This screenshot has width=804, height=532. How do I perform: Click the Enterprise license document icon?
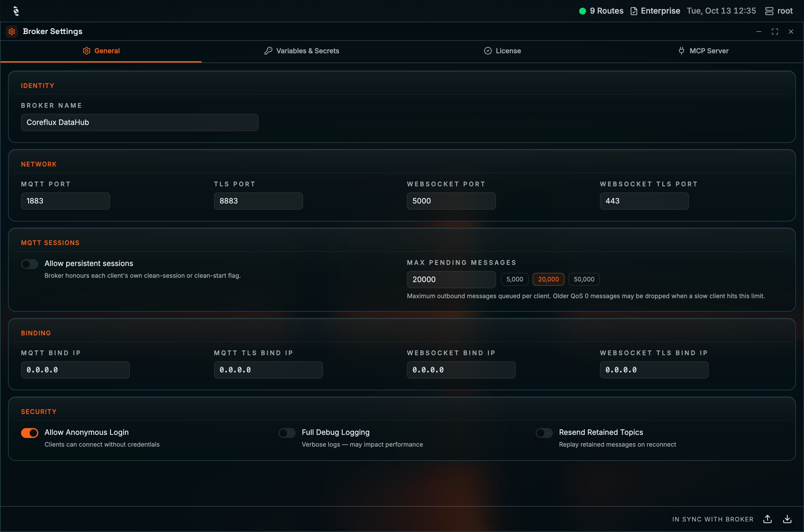click(634, 11)
